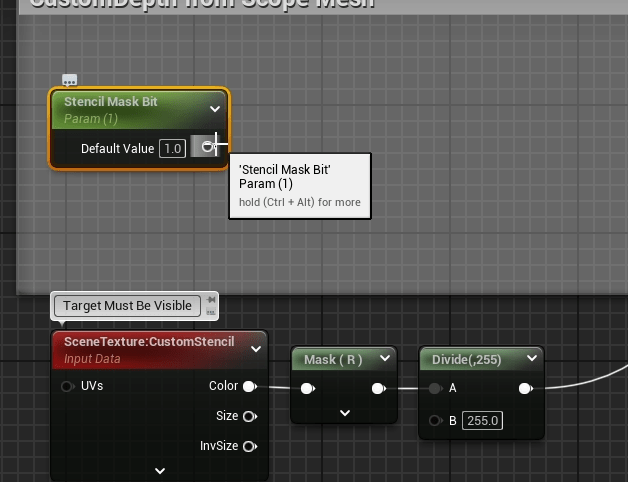Click the UVs input pin
The width and height of the screenshot is (628, 482).
click(x=68, y=386)
